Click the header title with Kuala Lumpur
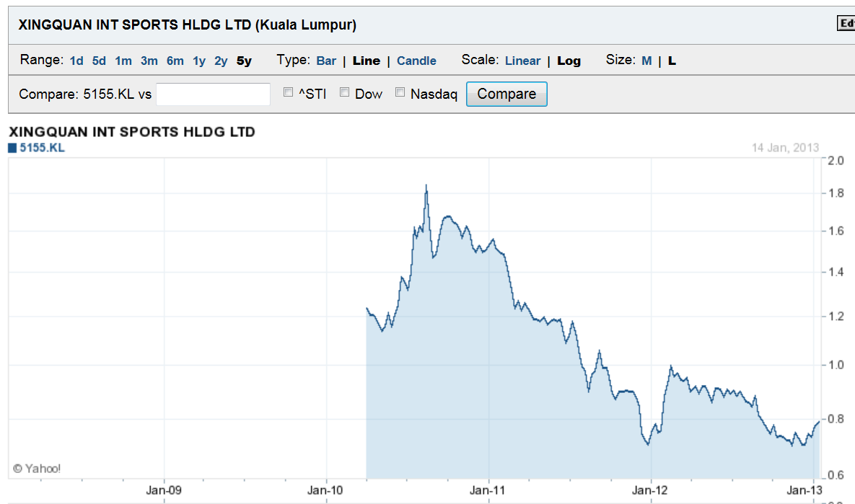This screenshot has width=855, height=504. click(x=187, y=25)
